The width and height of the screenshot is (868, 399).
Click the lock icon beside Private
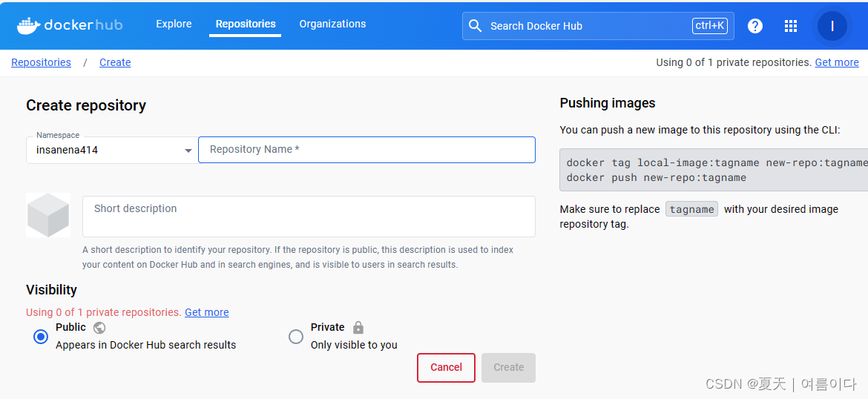pyautogui.click(x=358, y=328)
